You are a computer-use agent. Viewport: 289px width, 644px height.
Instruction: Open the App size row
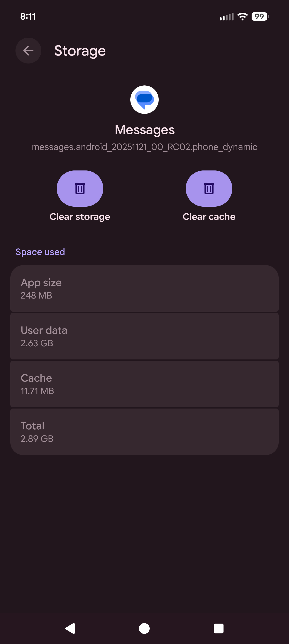[144, 288]
